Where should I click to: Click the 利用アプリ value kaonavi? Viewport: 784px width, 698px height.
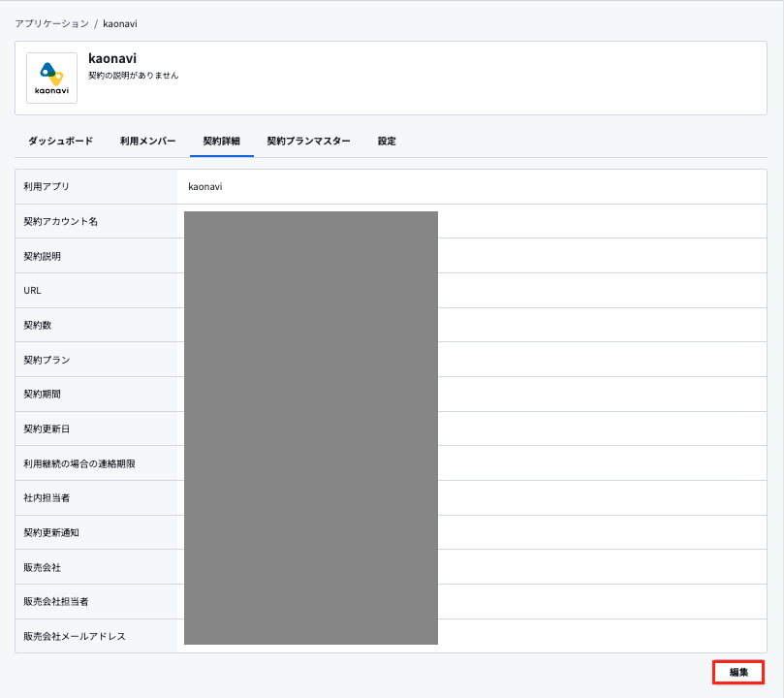205,186
